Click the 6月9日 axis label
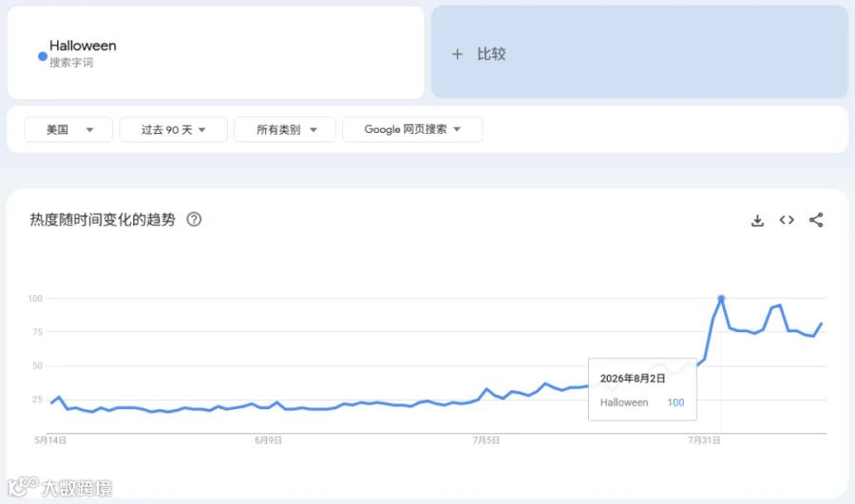Image resolution: width=855 pixels, height=504 pixels. (268, 440)
